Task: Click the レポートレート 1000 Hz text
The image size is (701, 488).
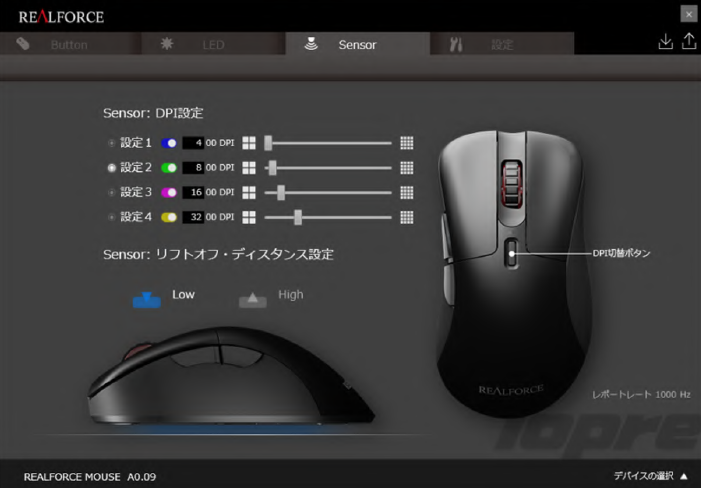Action: click(x=641, y=395)
